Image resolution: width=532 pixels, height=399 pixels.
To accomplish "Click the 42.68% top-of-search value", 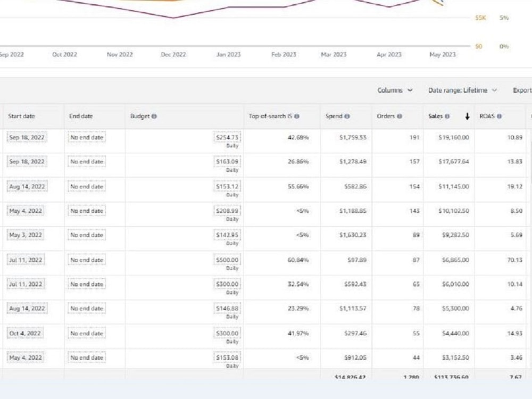I will tap(298, 137).
